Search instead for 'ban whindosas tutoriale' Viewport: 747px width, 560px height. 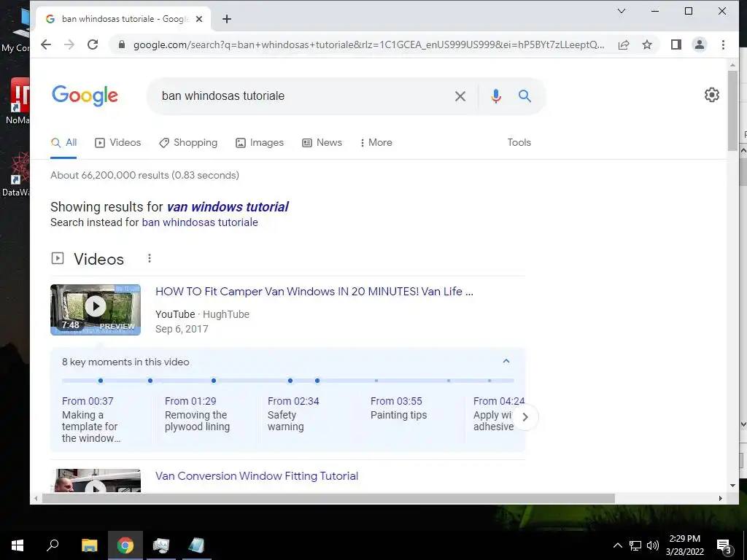(x=200, y=222)
